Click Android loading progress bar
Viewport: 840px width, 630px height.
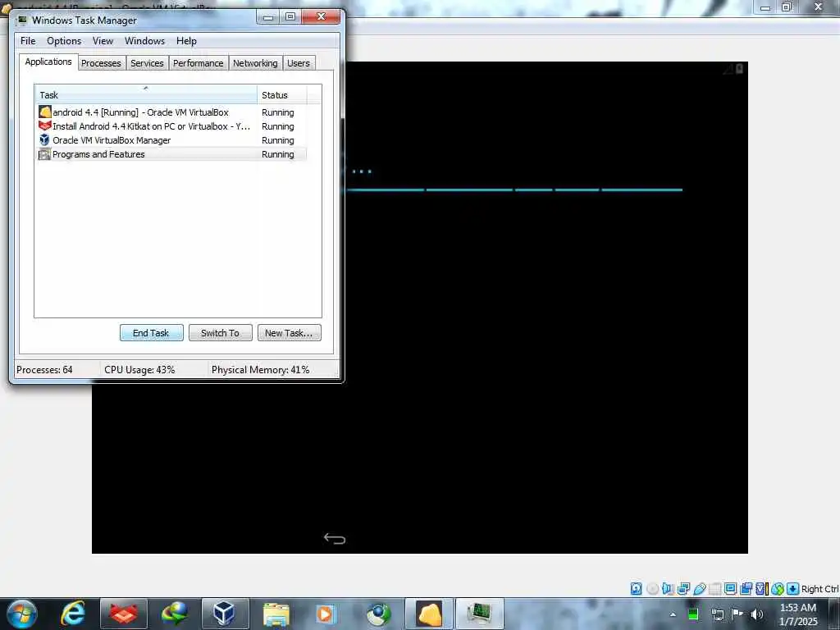(x=514, y=189)
